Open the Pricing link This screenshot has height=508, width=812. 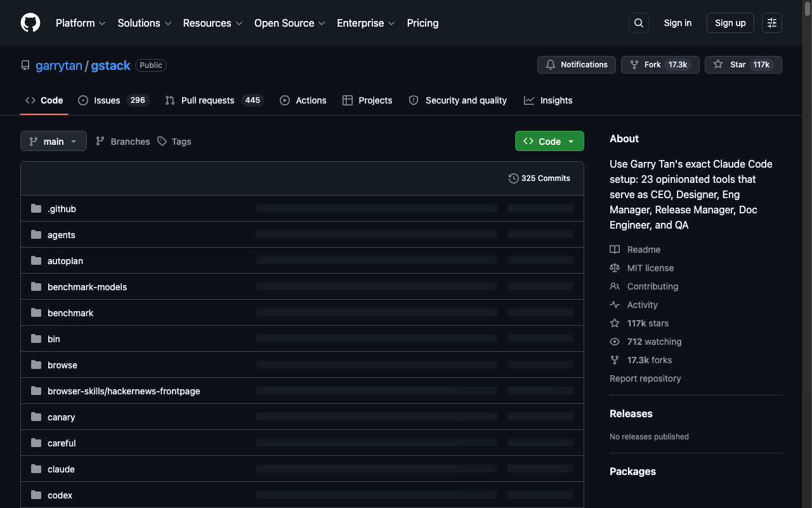coord(422,23)
